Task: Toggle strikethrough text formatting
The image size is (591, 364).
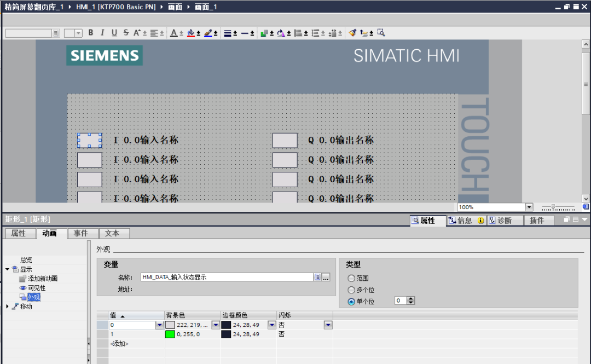Action: (126, 33)
